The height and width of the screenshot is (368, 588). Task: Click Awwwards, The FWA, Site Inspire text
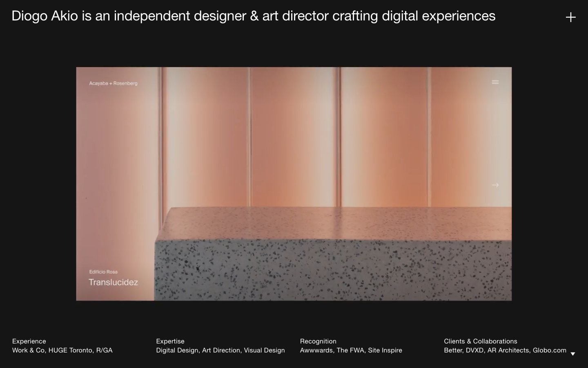[x=351, y=350]
